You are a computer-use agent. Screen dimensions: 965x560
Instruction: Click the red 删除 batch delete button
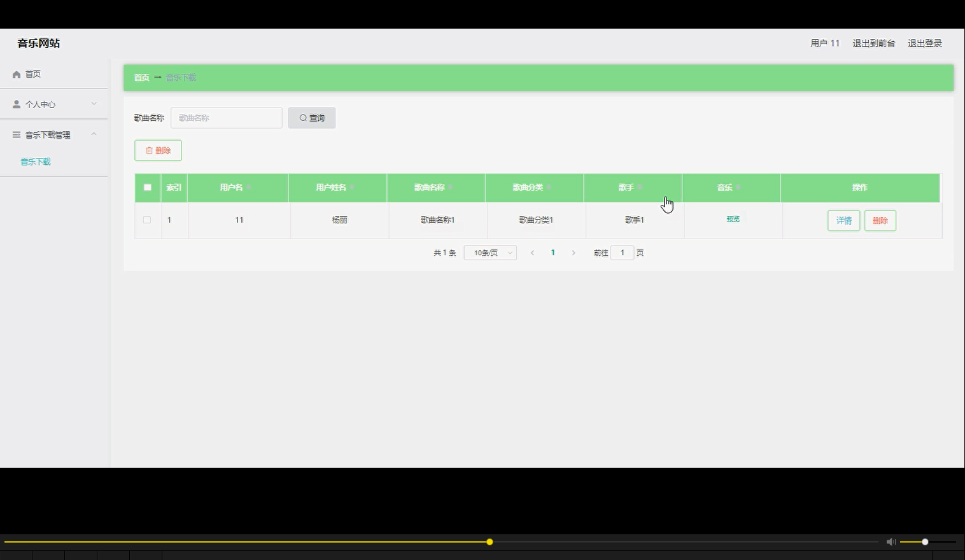(158, 150)
